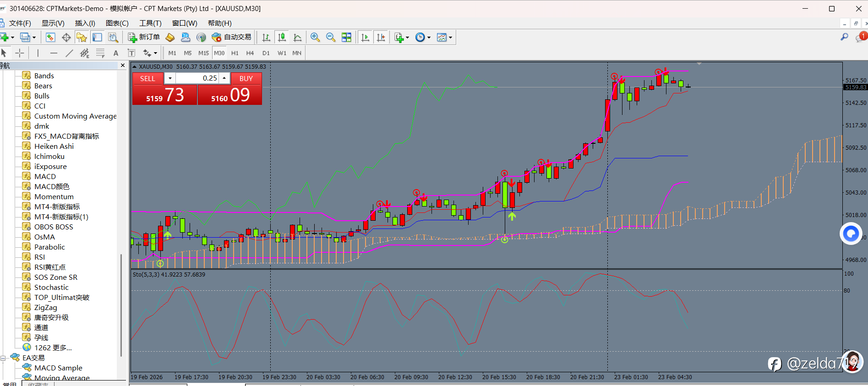Click the Zoom Out magnifier icon
868x386 pixels.
[331, 38]
